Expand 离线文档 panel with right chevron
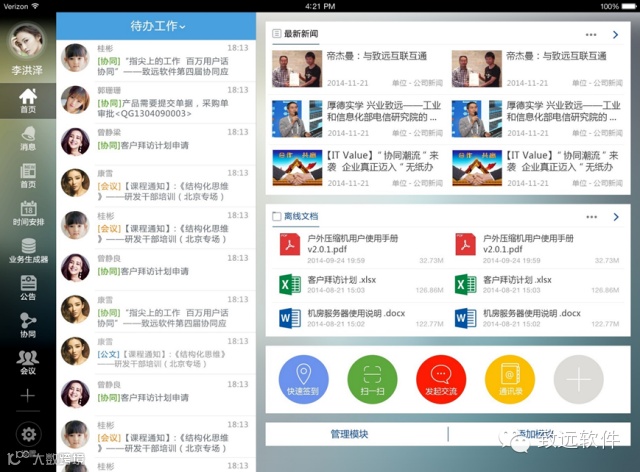 point(616,217)
